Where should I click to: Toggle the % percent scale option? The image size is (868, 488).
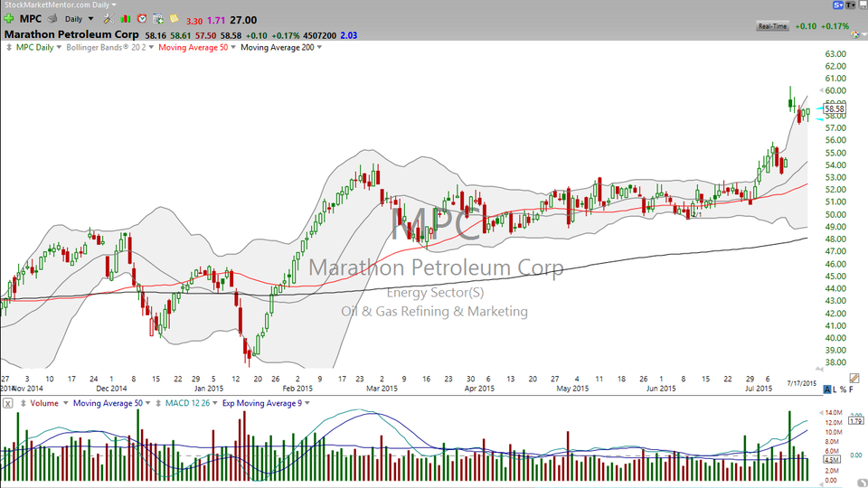[843, 389]
